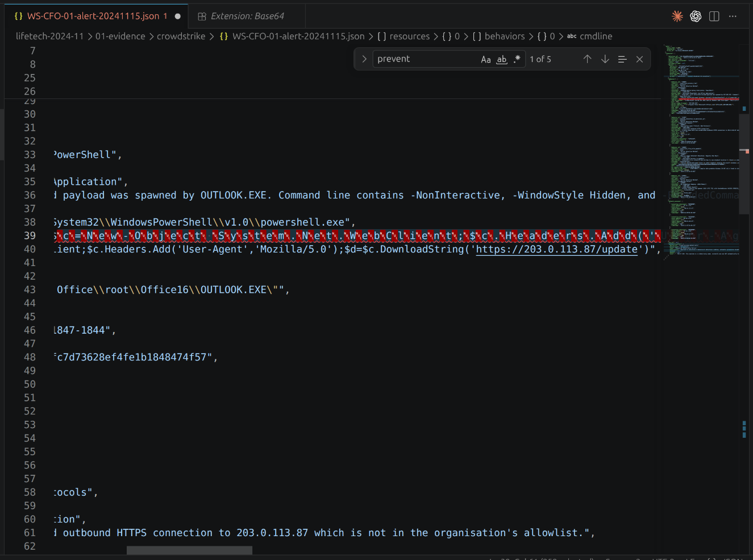
Task: Expand the replace toggle chevron in find widget
Action: [364, 59]
